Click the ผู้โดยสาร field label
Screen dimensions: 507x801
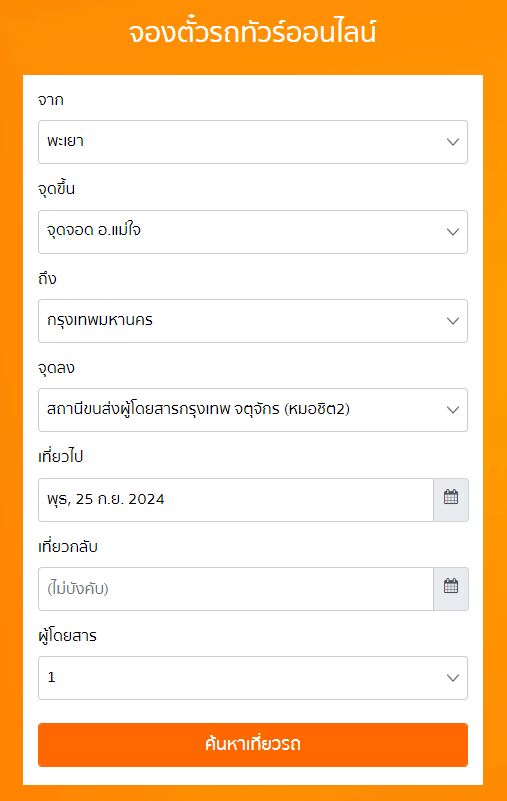tap(67, 635)
